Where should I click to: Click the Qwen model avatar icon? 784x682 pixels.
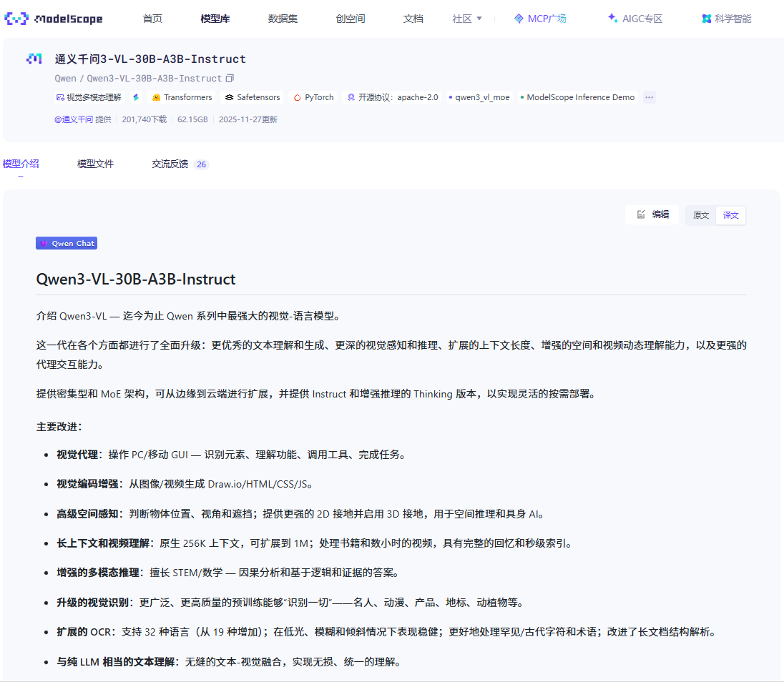coord(34,59)
